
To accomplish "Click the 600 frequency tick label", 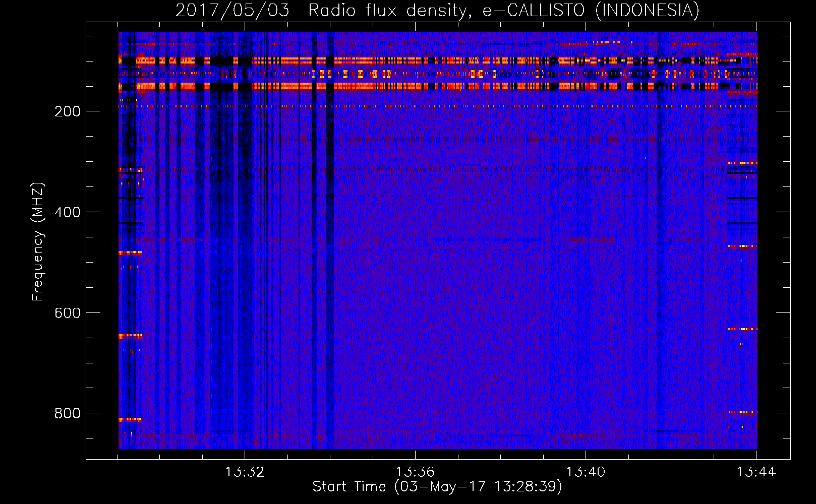I will click(68, 313).
